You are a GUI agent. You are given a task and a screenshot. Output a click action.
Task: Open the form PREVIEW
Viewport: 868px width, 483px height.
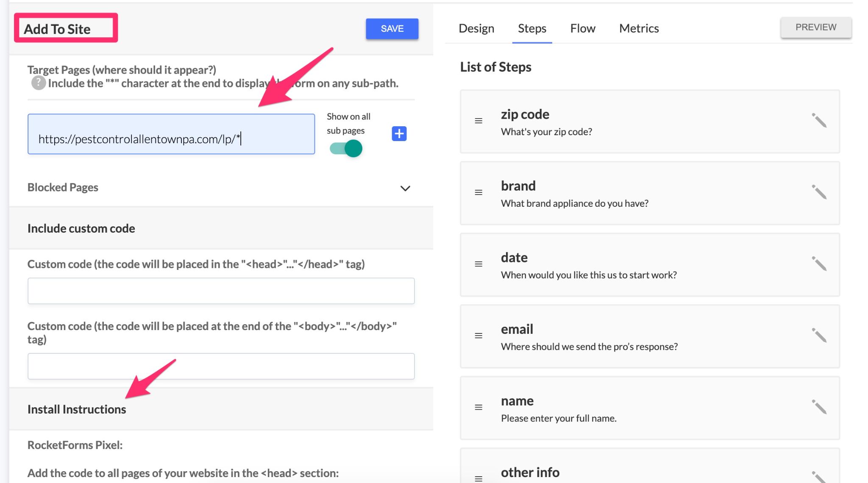(816, 27)
